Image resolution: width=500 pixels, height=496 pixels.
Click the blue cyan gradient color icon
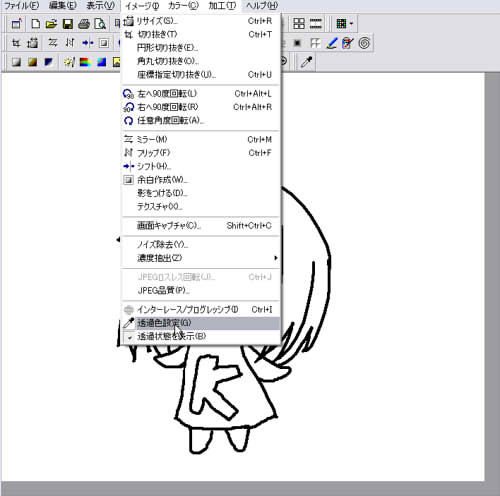[x=102, y=62]
